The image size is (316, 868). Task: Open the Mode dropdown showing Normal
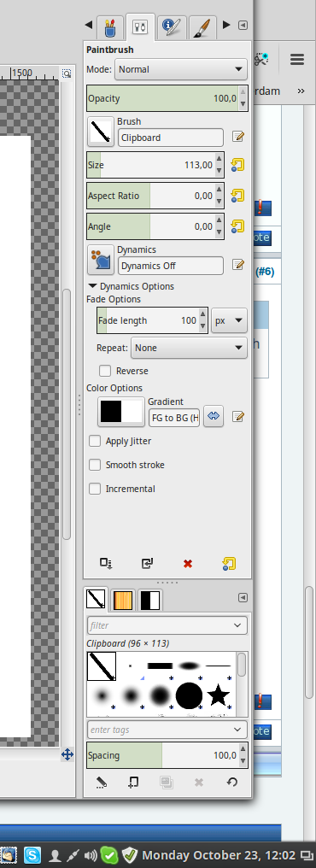[180, 69]
